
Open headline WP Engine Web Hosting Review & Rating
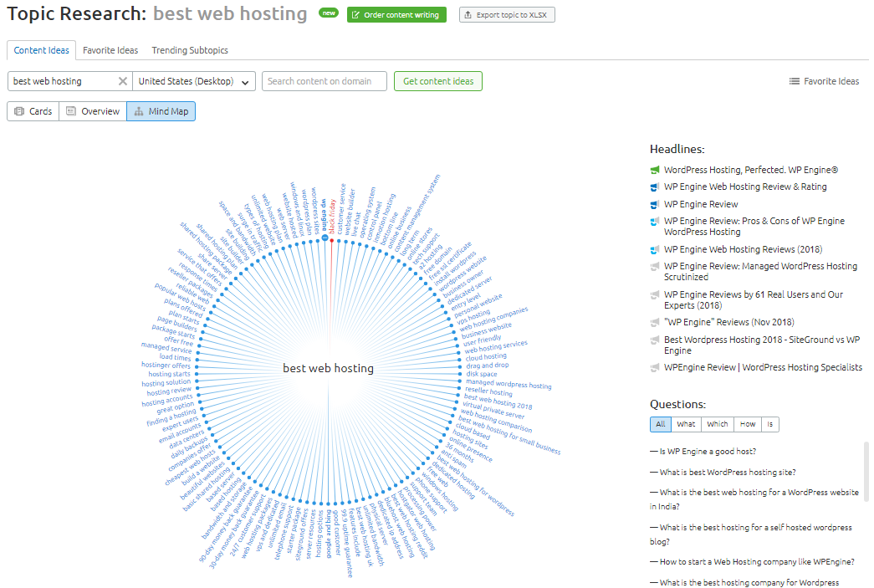pyautogui.click(x=745, y=187)
